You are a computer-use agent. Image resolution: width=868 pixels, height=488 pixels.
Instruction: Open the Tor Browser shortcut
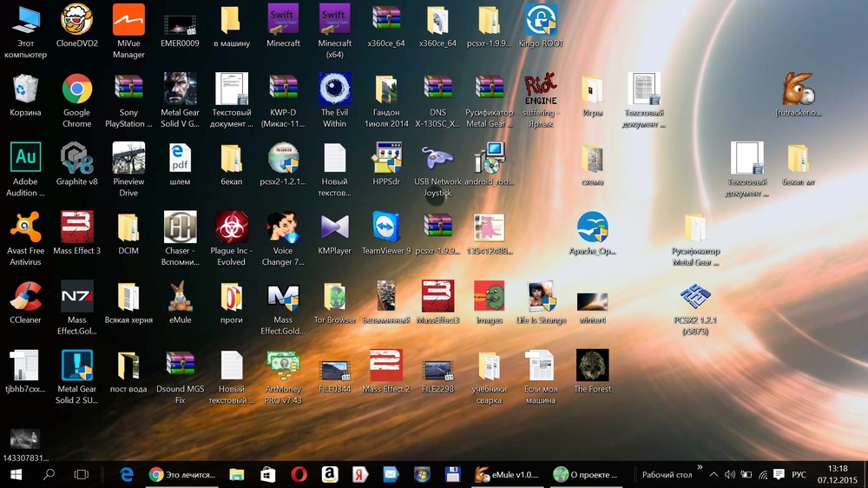pyautogui.click(x=334, y=297)
